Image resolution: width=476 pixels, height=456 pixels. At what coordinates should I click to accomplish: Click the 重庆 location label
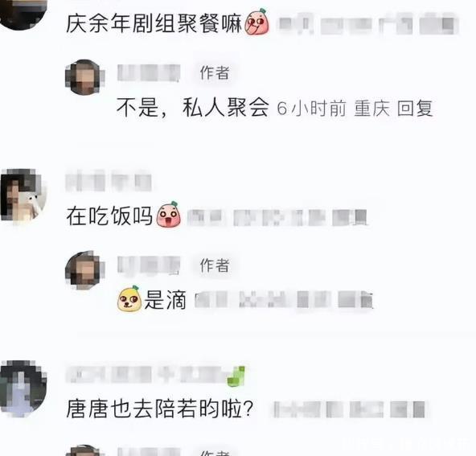[371, 109]
